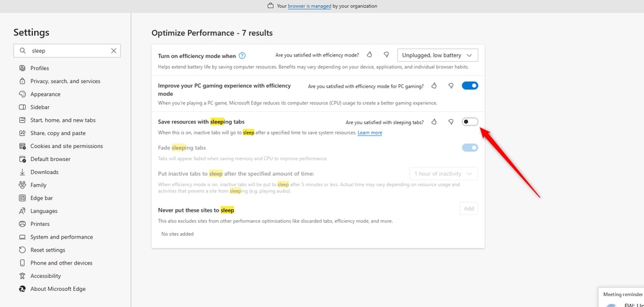Image resolution: width=644 pixels, height=307 pixels.
Task: Click the Family icon in sidebar
Action: (22, 185)
